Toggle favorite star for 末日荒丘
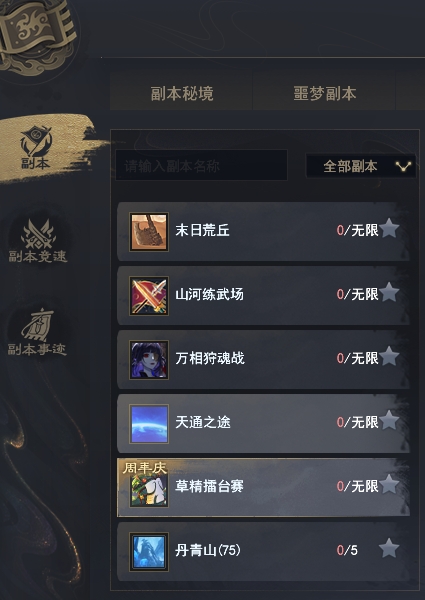This screenshot has height=600, width=425. pos(389,228)
